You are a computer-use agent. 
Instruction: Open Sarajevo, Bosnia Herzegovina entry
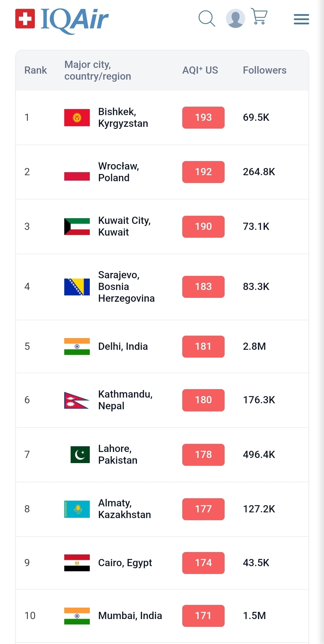pos(126,286)
